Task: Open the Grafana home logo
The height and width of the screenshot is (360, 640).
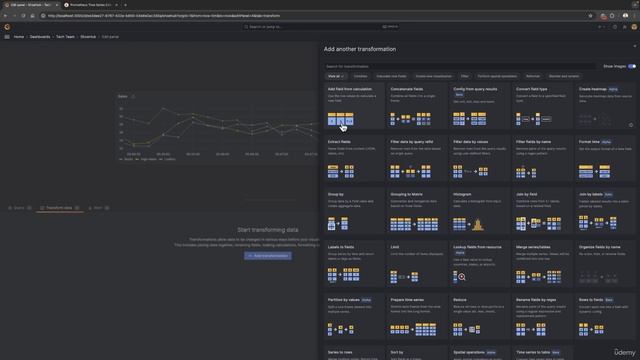Action: click(x=7, y=27)
